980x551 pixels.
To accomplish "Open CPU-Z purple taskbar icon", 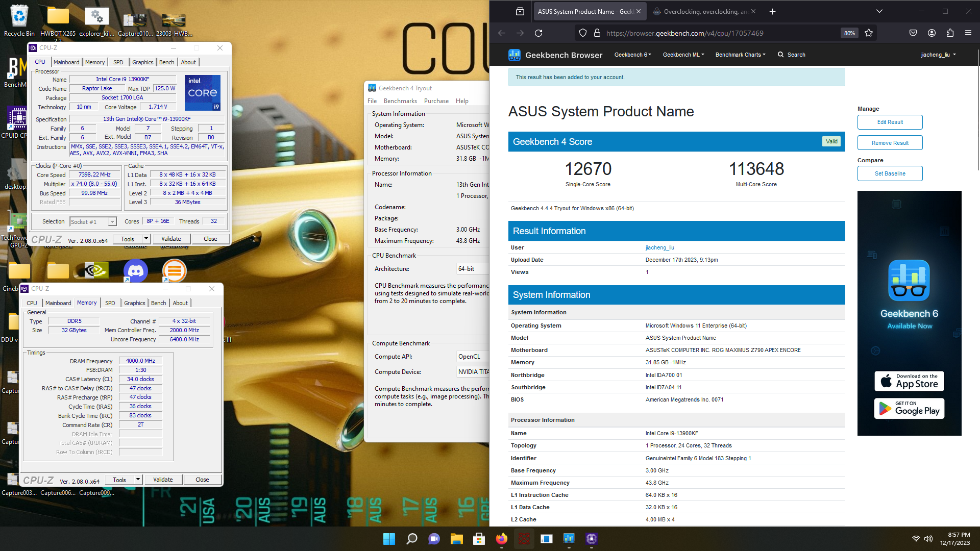I will click(x=592, y=539).
